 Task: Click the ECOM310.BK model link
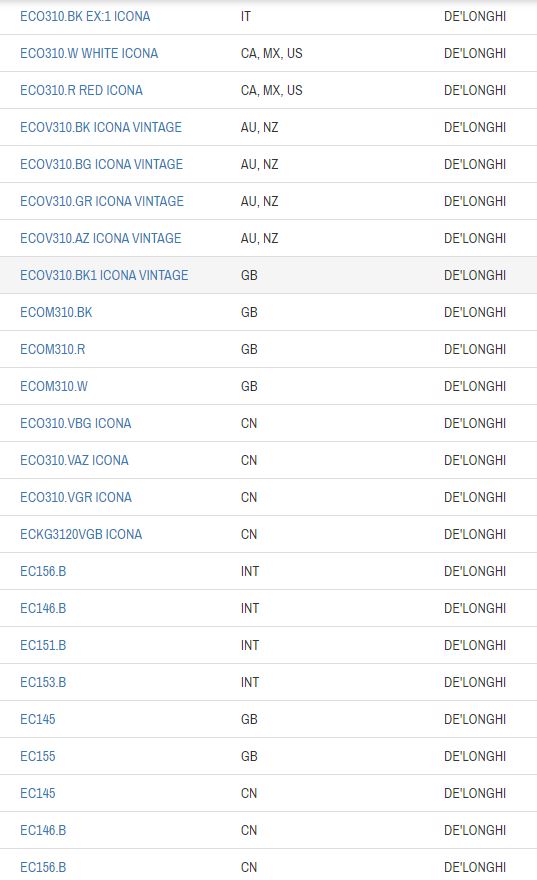56,313
